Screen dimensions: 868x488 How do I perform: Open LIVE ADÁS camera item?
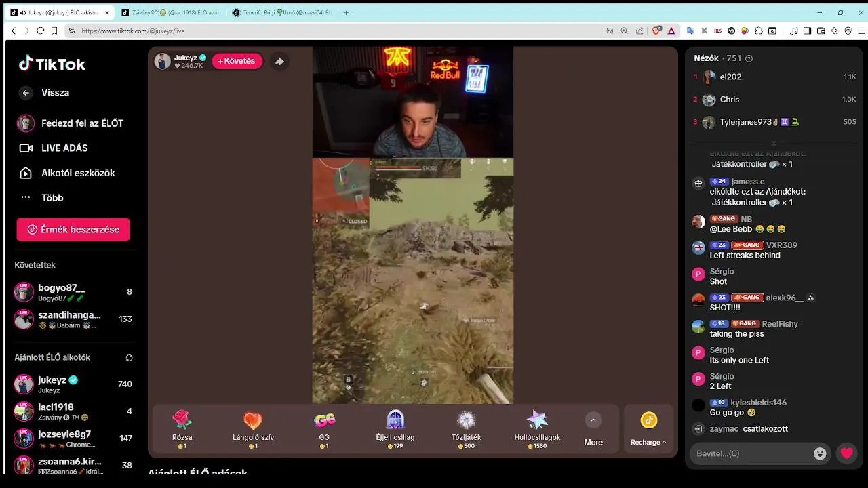click(53, 148)
